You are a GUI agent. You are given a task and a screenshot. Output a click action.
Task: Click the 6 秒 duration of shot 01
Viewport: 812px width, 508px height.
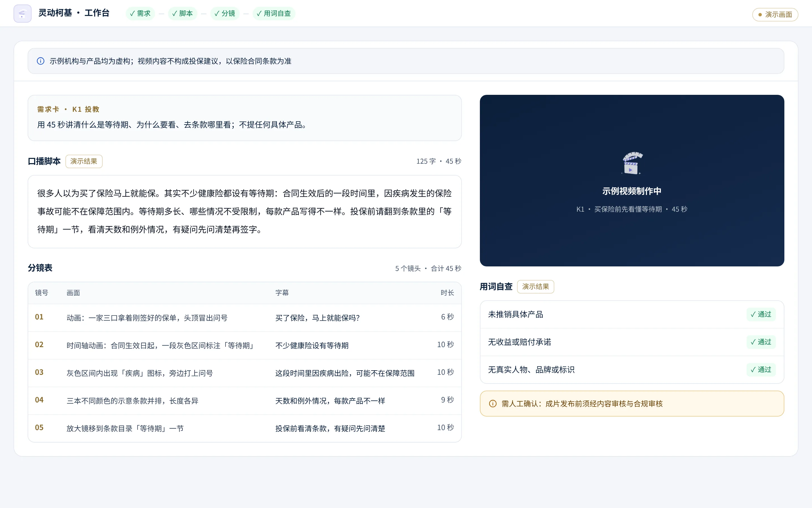447,317
